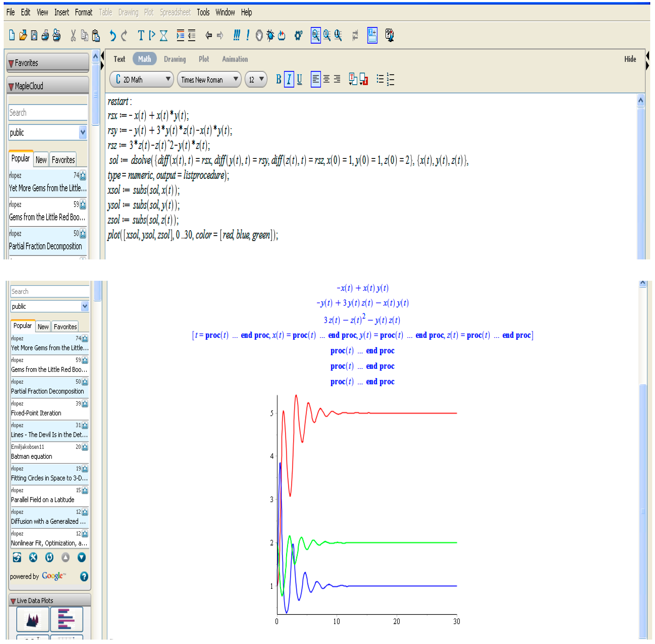Click the font color icon
Viewport: 655px width, 644px height.
point(353,79)
